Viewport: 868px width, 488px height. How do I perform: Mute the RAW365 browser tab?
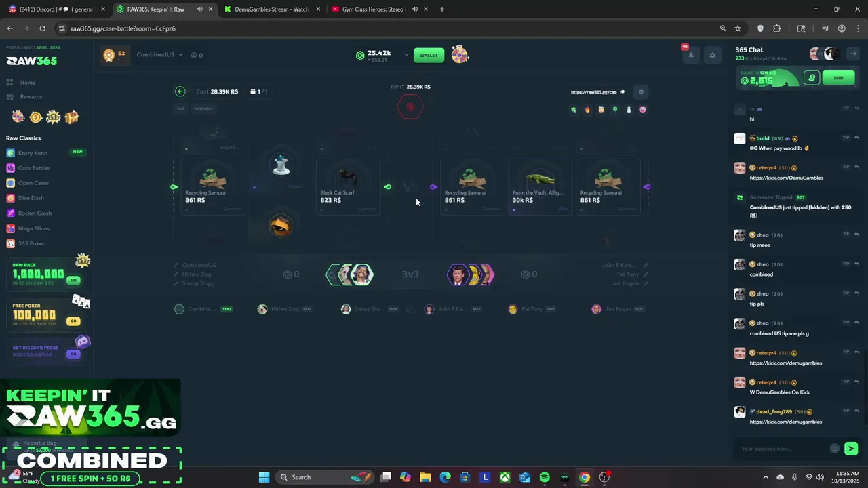[199, 9]
